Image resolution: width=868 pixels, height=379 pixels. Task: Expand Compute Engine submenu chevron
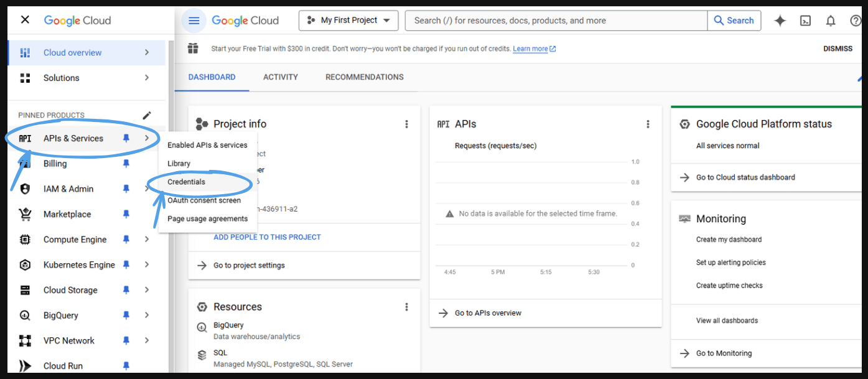pos(147,240)
